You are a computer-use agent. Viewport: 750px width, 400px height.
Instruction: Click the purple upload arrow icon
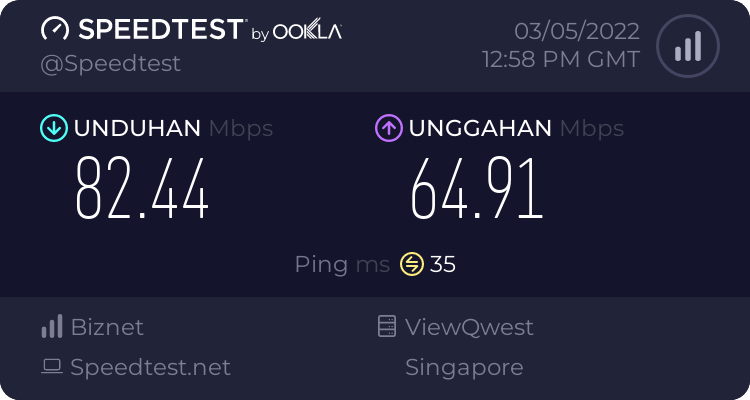388,128
